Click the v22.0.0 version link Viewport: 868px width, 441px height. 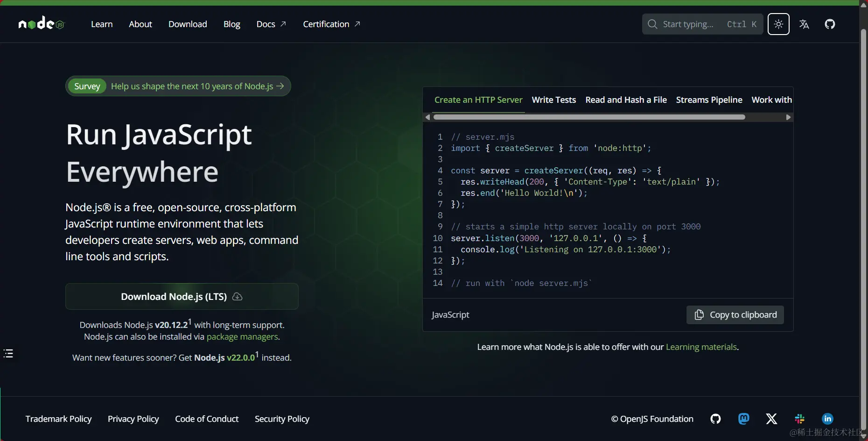(x=241, y=358)
